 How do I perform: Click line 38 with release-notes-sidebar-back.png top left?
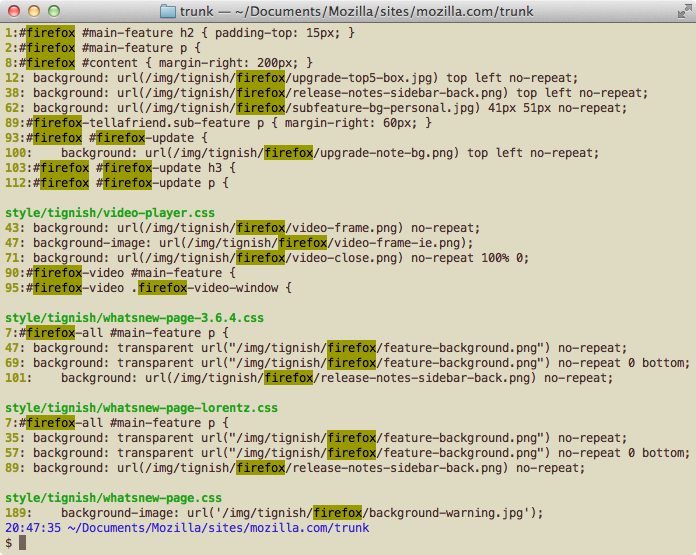(x=327, y=93)
